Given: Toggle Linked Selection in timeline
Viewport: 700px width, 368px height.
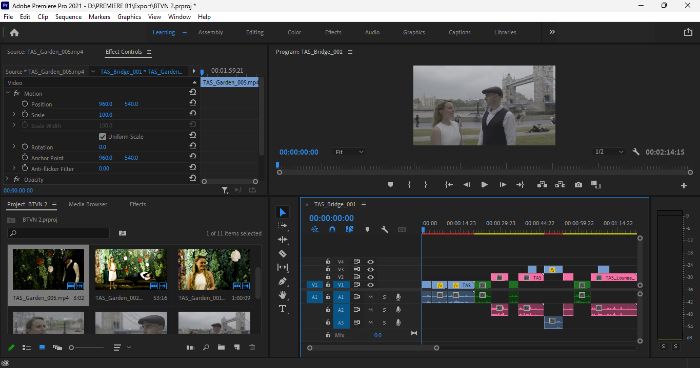Looking at the screenshot, I should click(349, 229).
